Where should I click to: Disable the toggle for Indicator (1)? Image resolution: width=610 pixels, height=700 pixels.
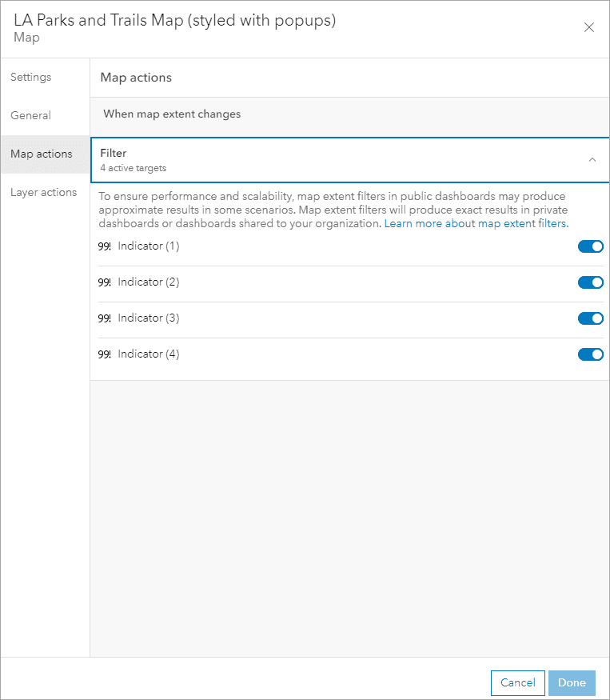pos(591,246)
